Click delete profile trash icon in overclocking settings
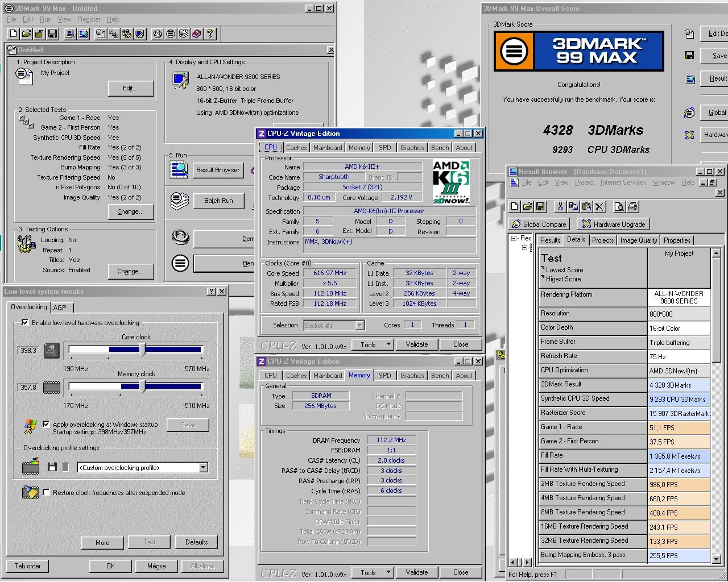 [65, 467]
